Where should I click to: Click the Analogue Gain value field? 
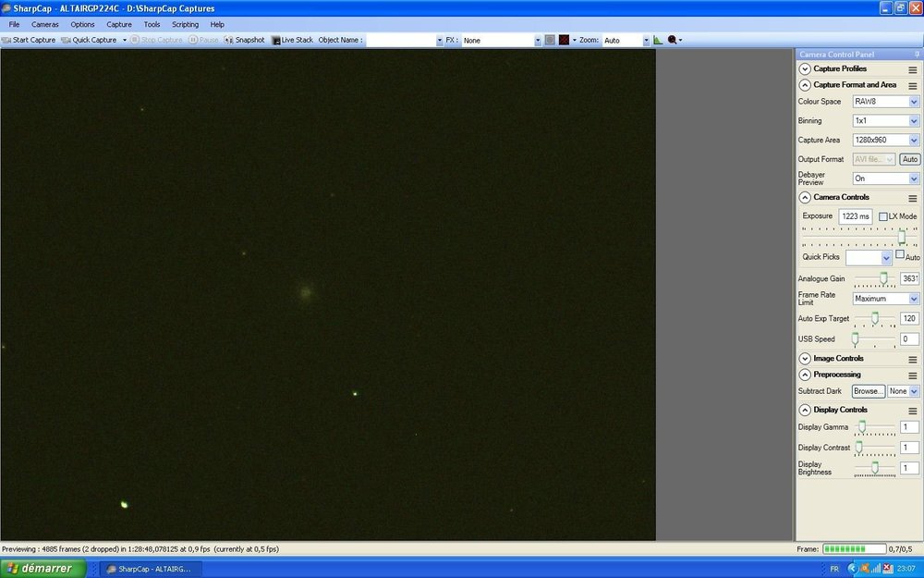click(x=909, y=278)
